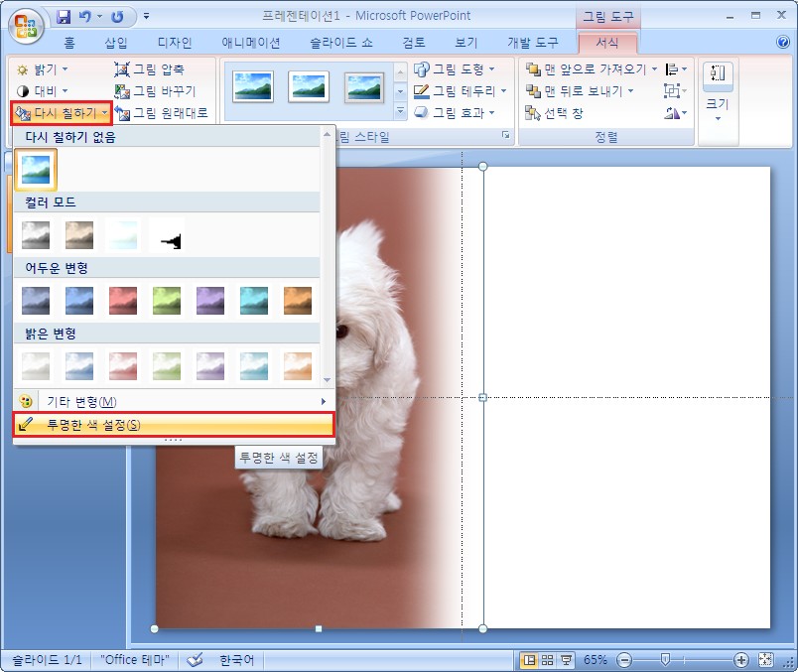Screen dimensions: 798x672
Task: Switch to normal view icon
Action: [530, 660]
